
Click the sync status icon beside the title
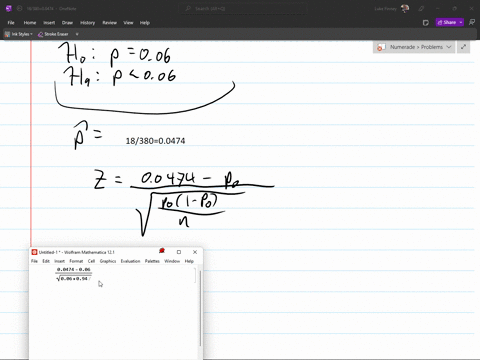pyautogui.click(x=20, y=8)
